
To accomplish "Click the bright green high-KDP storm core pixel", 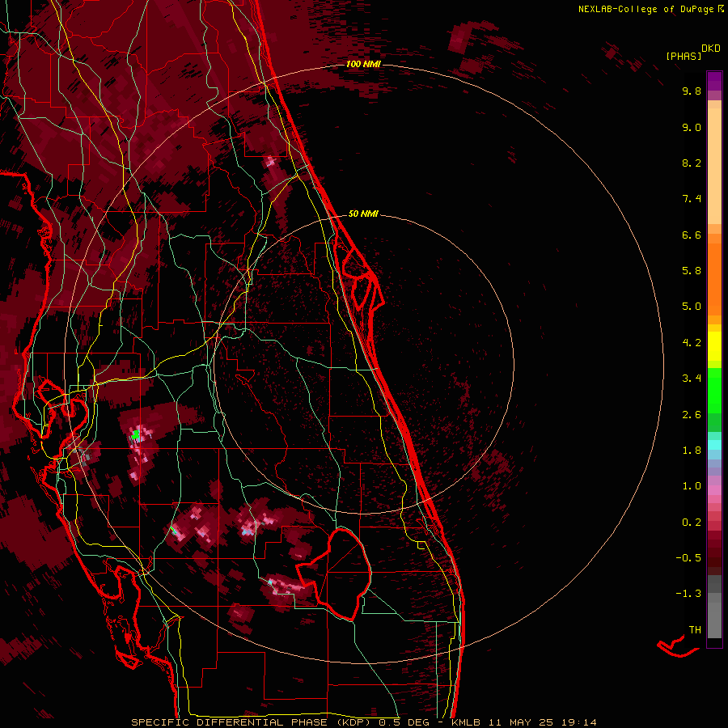I will [136, 435].
